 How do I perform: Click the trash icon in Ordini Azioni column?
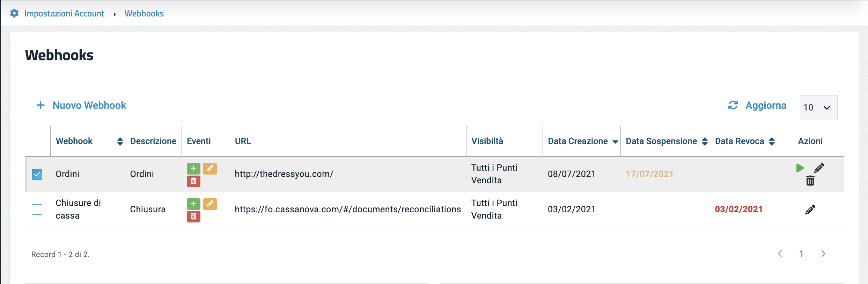click(810, 181)
